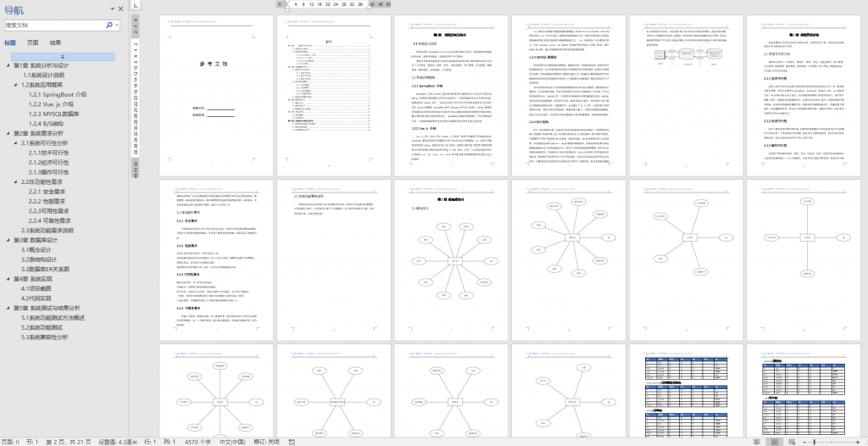
Task: Click the zoom in plus button
Action: point(856,442)
